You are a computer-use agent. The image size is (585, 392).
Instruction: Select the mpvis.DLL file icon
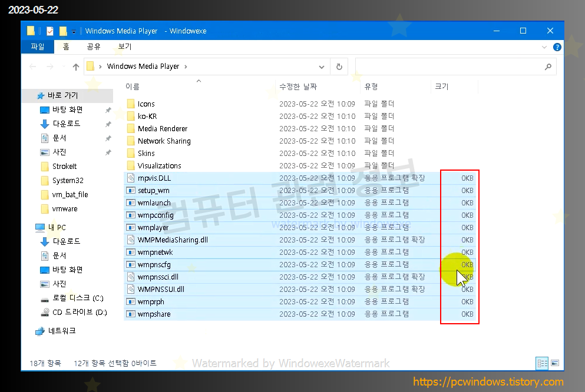click(x=131, y=178)
